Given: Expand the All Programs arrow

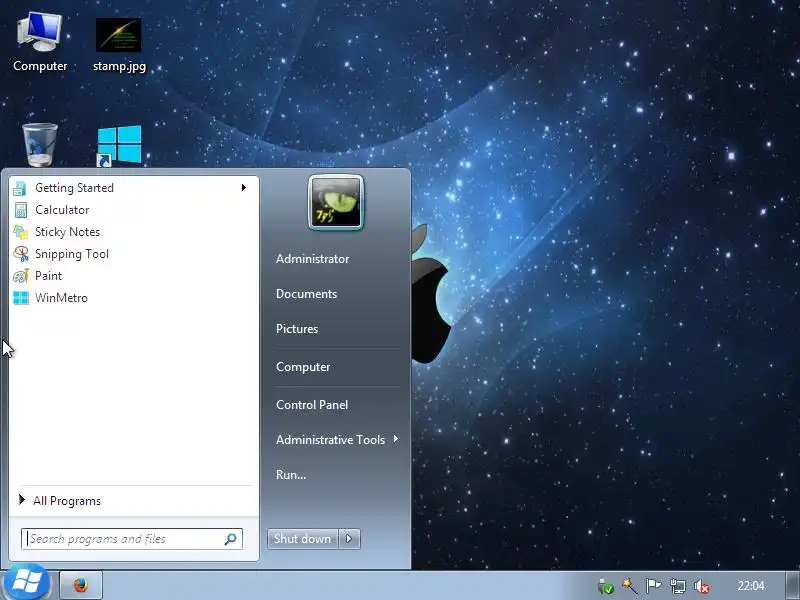Looking at the screenshot, I should pyautogui.click(x=22, y=500).
